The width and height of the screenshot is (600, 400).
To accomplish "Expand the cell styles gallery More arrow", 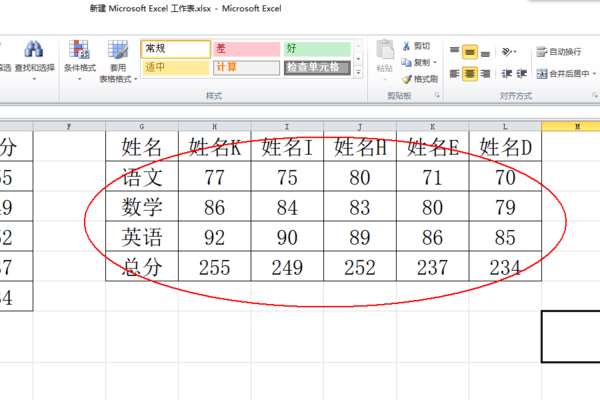I will (359, 72).
